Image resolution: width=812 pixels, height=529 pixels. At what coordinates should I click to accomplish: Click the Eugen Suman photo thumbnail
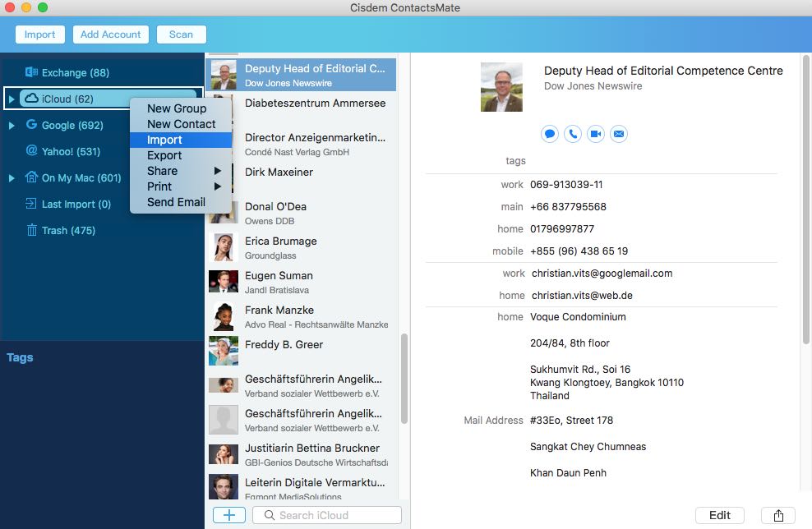(x=224, y=282)
